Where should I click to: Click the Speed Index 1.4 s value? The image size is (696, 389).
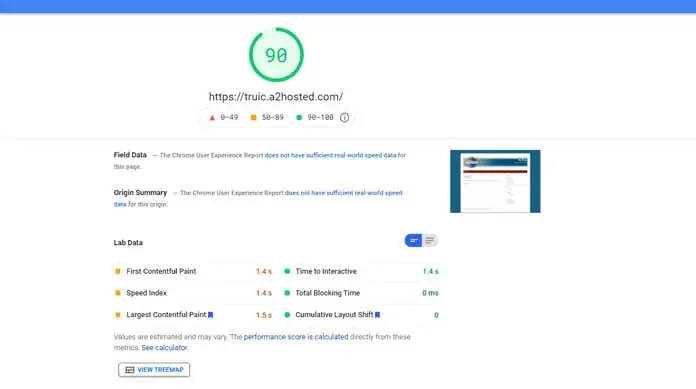264,293
